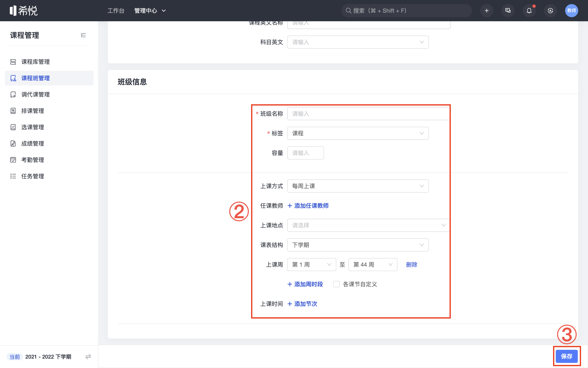Screen dimensions: 588x368
Task: Click the 任务管理 list icon
Action: (x=13, y=176)
